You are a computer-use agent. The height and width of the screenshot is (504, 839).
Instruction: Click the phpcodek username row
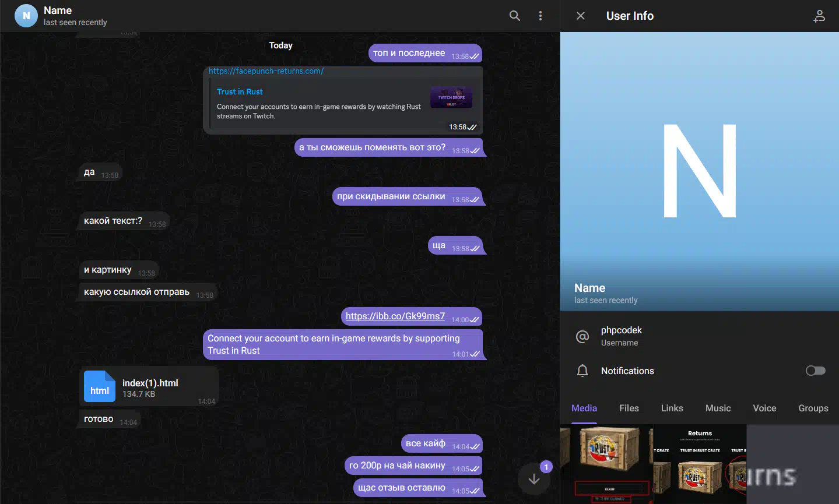(x=700, y=336)
